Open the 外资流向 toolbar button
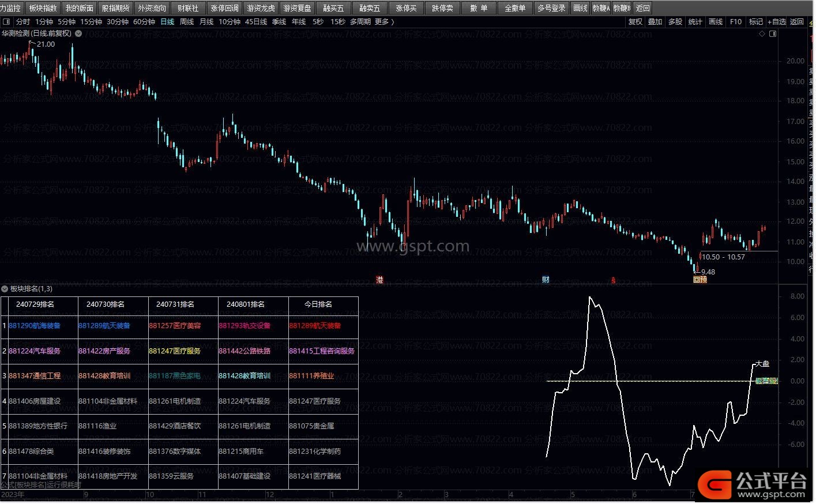 152,8
